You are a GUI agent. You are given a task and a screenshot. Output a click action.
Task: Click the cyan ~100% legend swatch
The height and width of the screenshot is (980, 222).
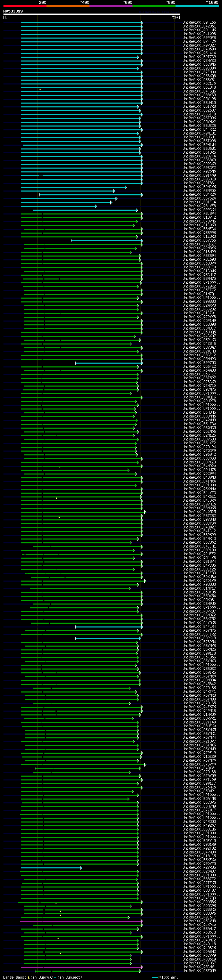click(x=197, y=6)
